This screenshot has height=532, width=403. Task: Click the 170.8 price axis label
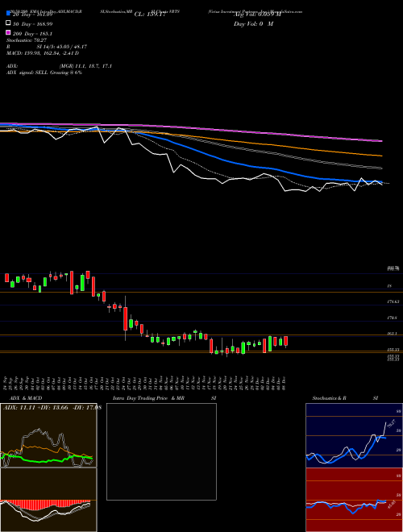(393, 318)
